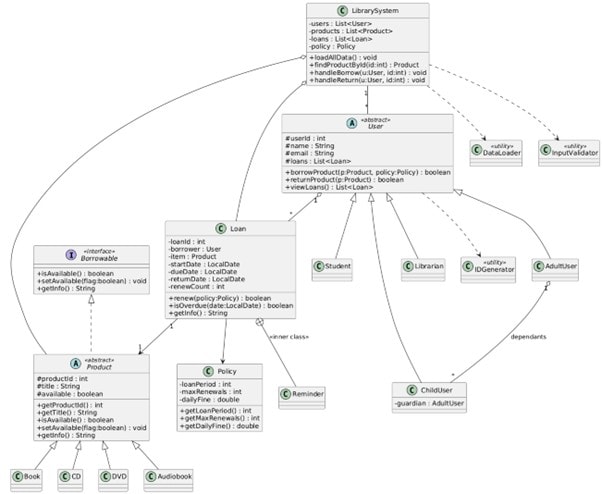Screen dimensions: 602x494
Task: Select the '#userId : int' attribute in User
Action: point(305,138)
